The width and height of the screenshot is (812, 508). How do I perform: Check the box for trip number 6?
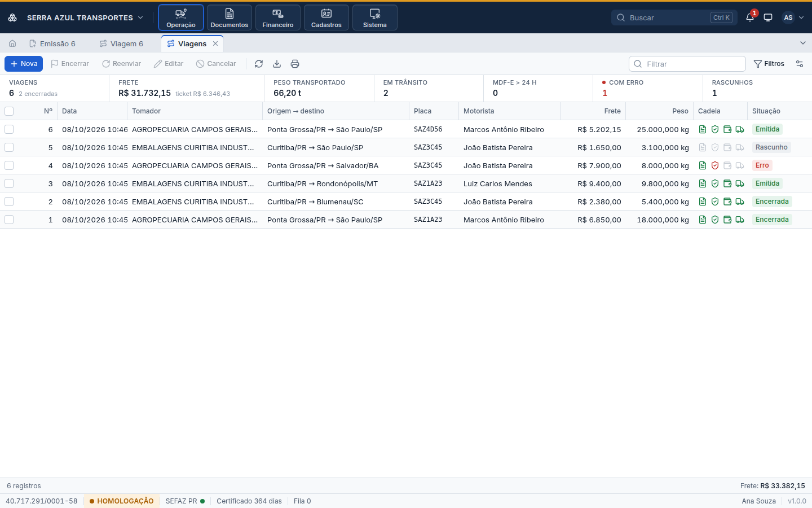coord(9,129)
